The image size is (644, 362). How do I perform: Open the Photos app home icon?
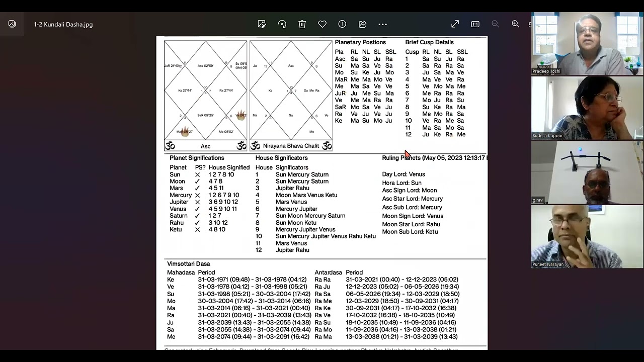point(12,24)
